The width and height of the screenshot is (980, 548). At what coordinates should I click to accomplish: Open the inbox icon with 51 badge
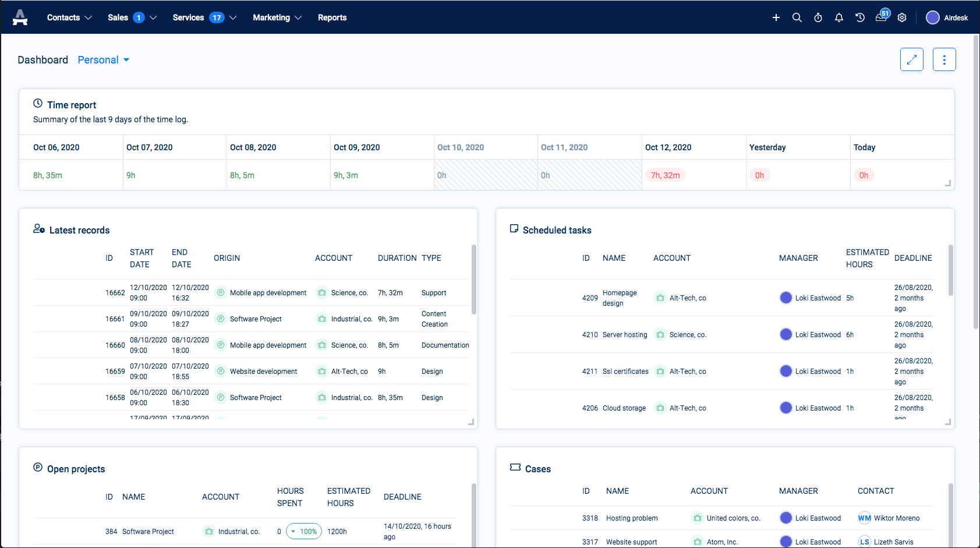coord(881,17)
